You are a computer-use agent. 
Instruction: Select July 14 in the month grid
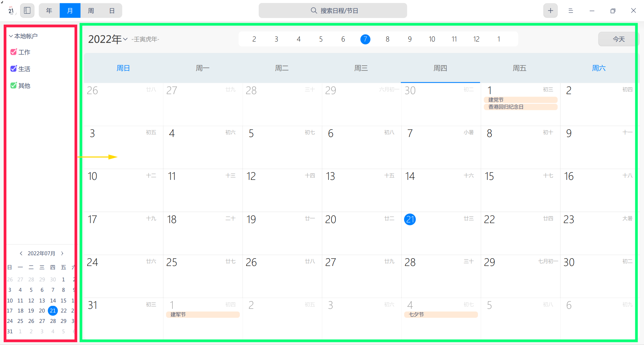click(x=441, y=190)
